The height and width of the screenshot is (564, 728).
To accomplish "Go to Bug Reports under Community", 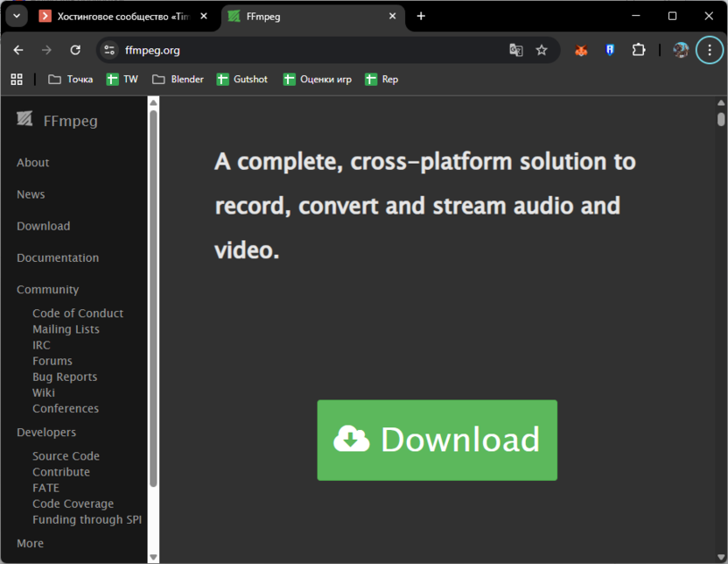I will [65, 377].
